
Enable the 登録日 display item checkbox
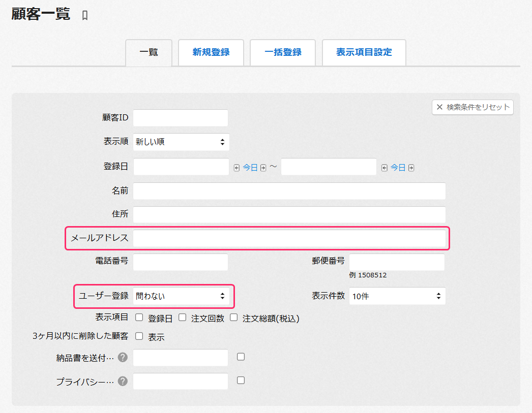point(139,317)
